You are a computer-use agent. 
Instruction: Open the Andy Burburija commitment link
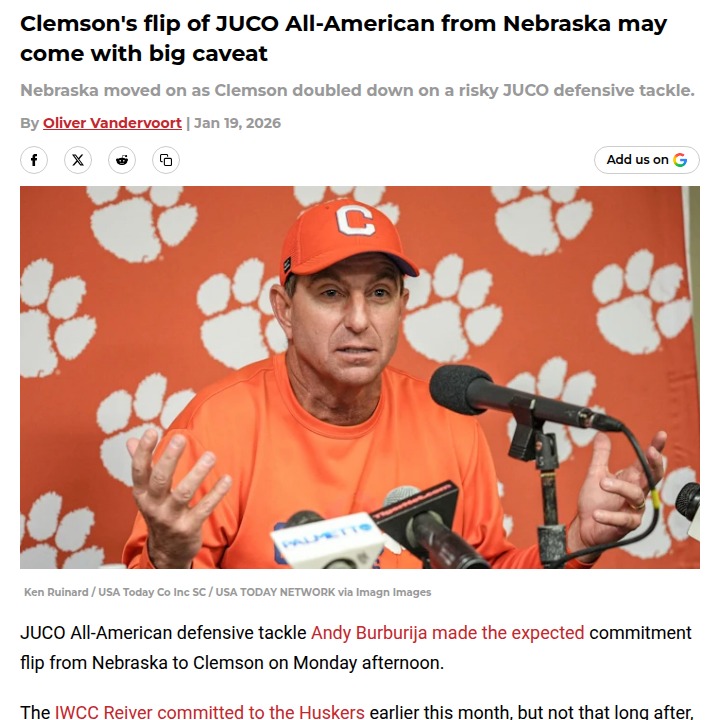point(447,633)
